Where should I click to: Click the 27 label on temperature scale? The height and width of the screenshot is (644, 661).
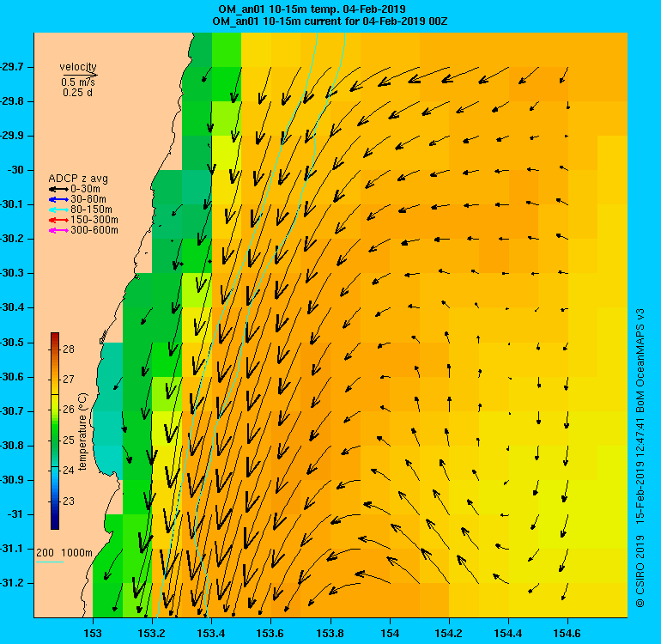[69, 380]
